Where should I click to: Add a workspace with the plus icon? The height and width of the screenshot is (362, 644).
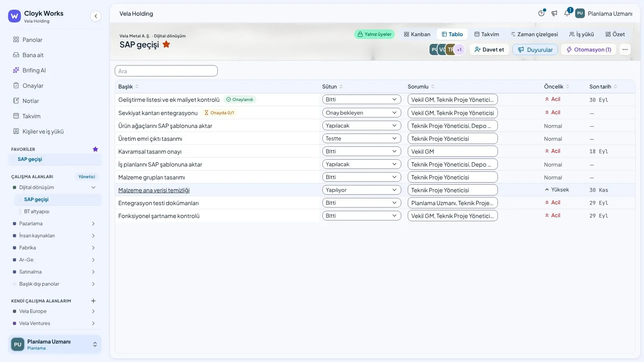pos(93,301)
